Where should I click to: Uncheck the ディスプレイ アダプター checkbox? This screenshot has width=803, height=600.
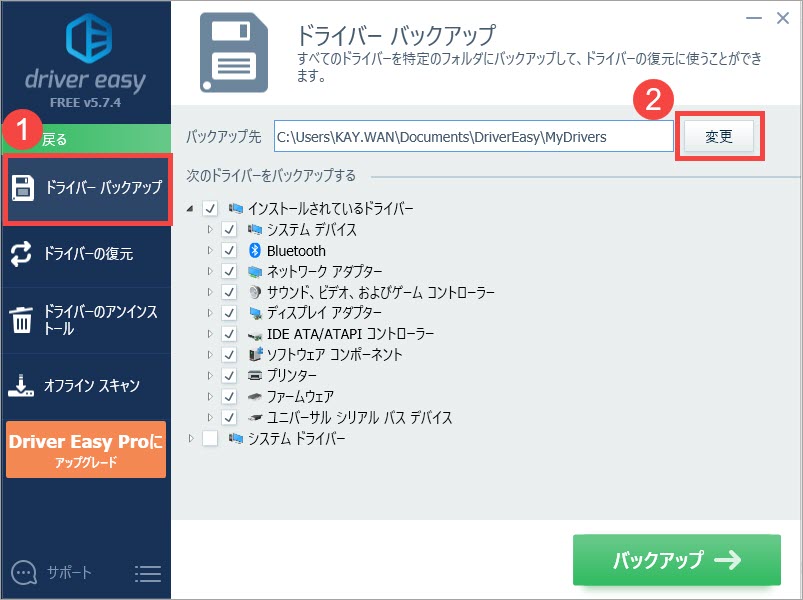coord(229,313)
